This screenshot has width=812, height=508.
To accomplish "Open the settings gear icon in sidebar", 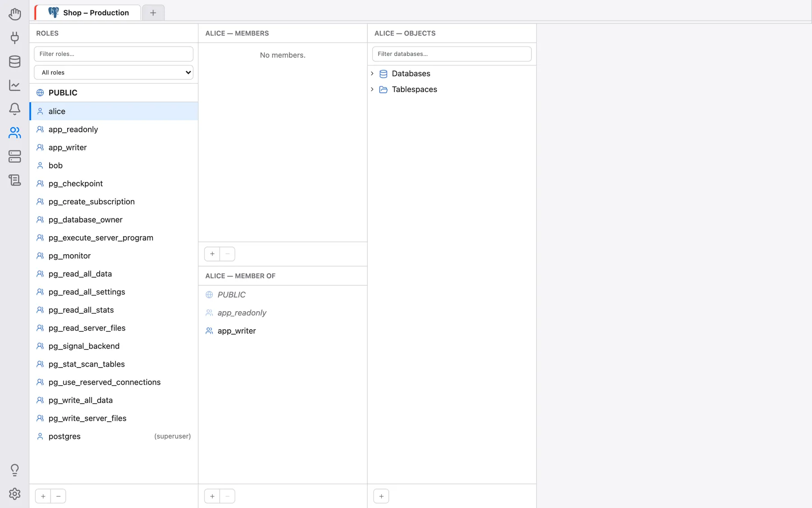I will [14, 494].
